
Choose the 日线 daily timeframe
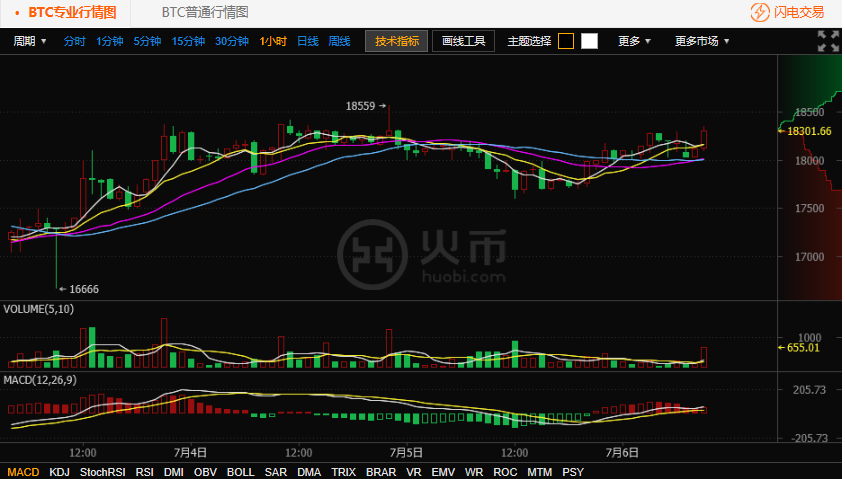coord(307,41)
